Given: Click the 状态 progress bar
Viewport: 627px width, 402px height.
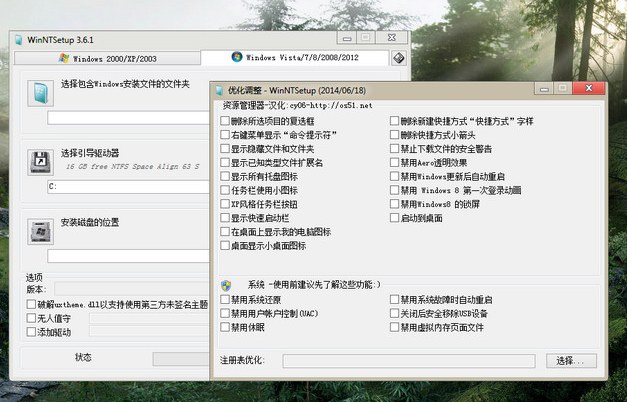Looking at the screenshot, I should [x=181, y=359].
